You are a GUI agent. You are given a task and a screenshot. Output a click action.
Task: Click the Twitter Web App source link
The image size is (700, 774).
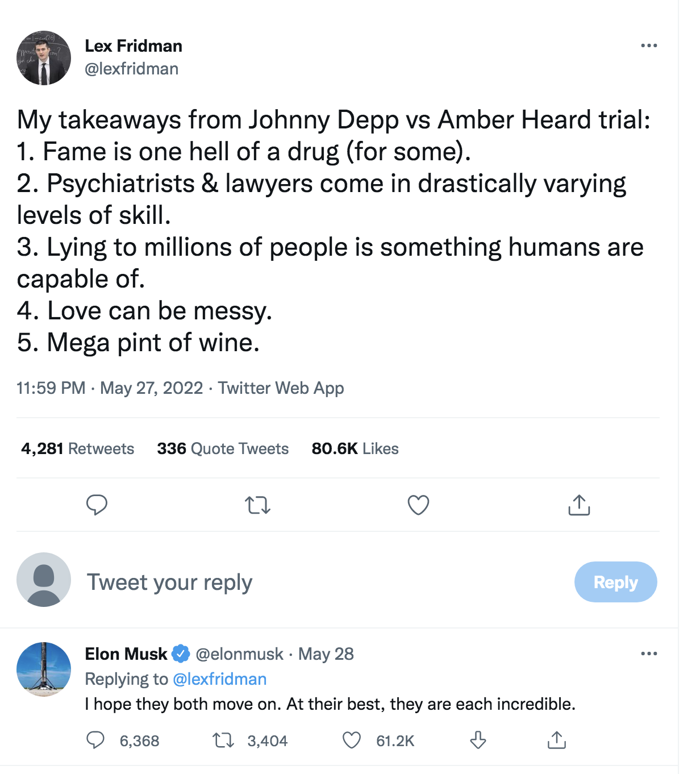point(281,388)
